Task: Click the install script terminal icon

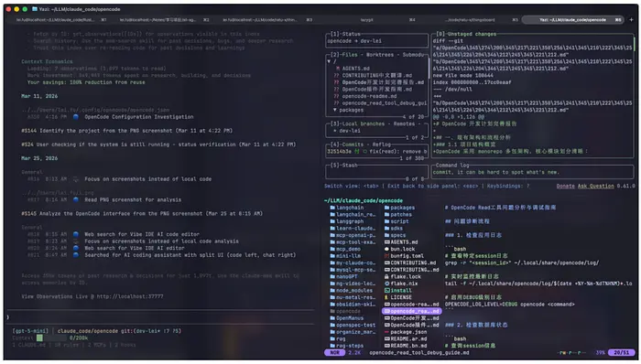Action: click(x=386, y=291)
